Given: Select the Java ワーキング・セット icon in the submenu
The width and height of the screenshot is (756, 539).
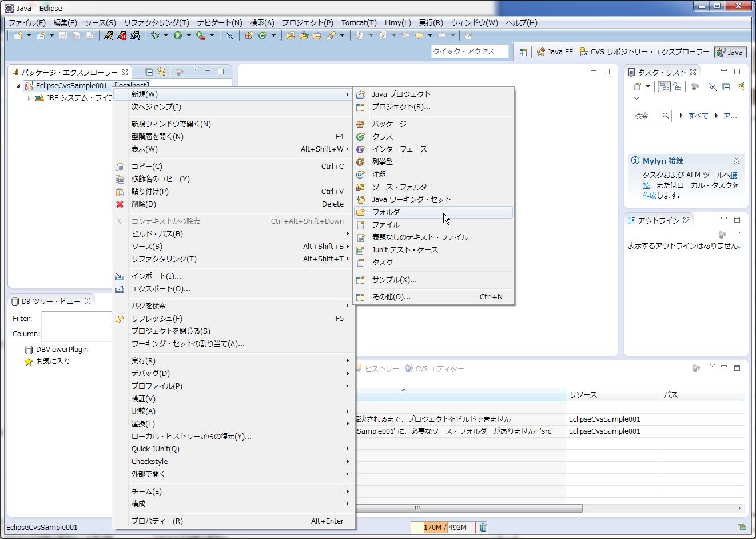Looking at the screenshot, I should coord(360,199).
